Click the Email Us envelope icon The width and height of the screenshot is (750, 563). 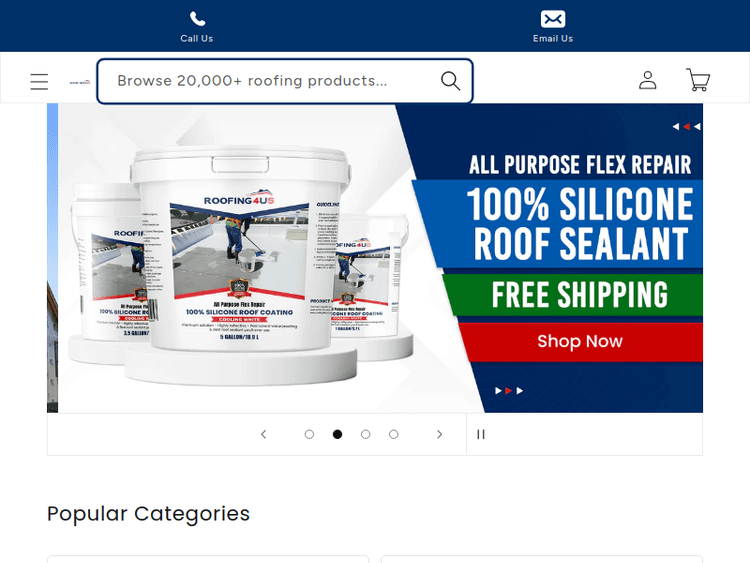click(553, 19)
